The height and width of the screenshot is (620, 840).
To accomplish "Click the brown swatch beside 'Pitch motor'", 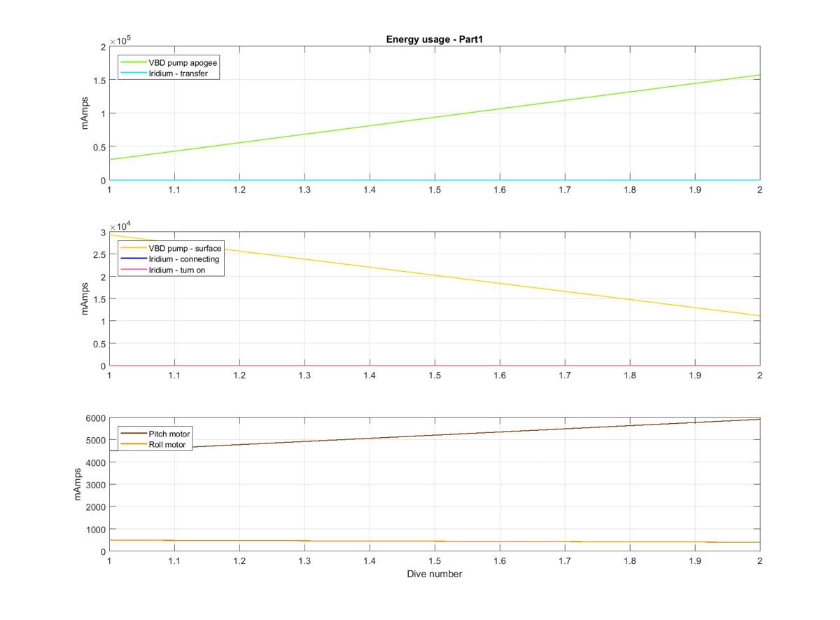I will (x=134, y=434).
